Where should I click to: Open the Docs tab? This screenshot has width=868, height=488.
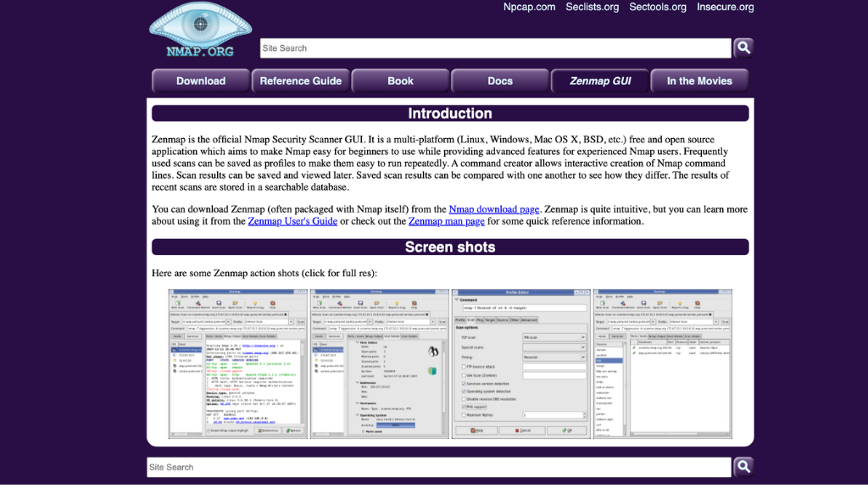(x=500, y=80)
